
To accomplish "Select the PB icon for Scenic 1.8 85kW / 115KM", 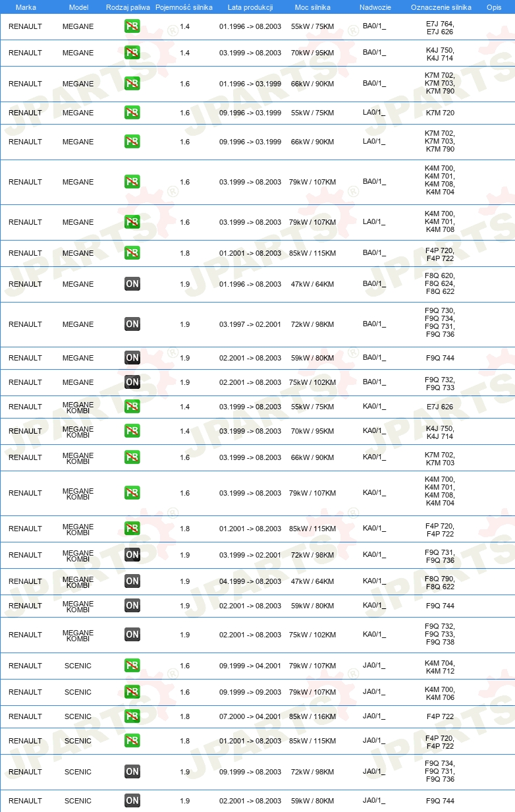I will pos(132,741).
